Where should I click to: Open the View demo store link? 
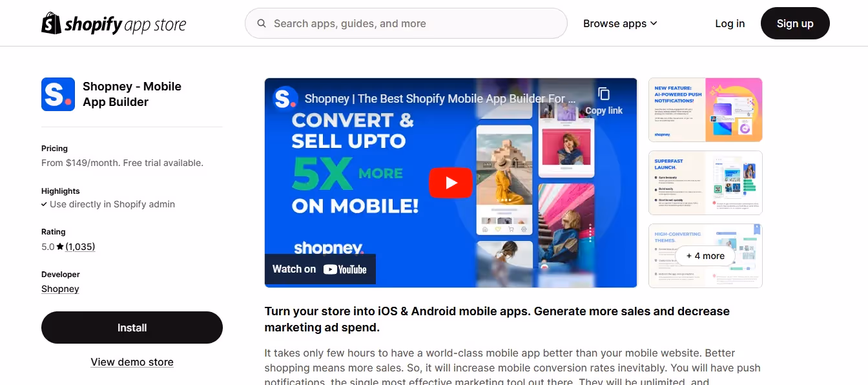[132, 362]
